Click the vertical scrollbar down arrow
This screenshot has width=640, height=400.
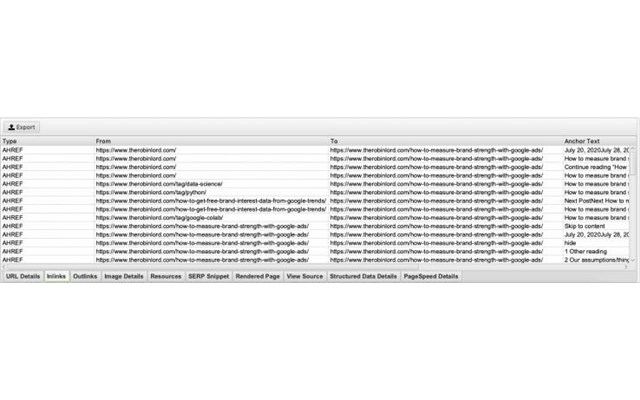633,260
